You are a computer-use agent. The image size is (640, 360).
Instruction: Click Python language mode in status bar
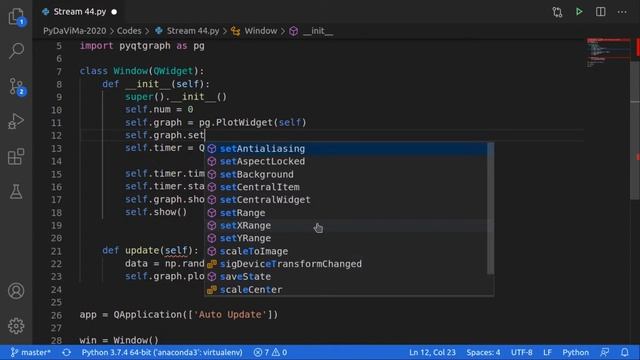tap(576, 353)
